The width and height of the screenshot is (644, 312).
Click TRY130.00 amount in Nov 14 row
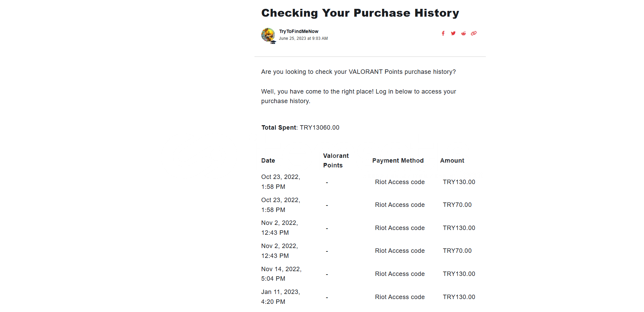(459, 274)
